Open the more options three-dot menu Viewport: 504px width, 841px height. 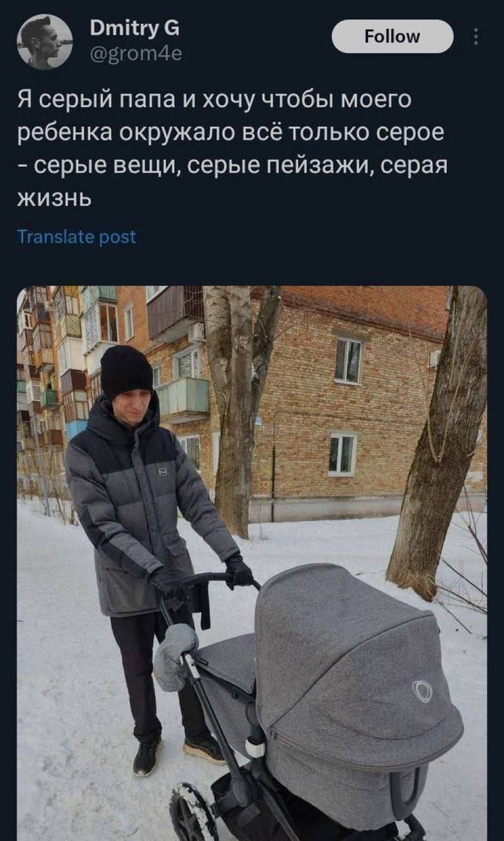pyautogui.click(x=476, y=37)
